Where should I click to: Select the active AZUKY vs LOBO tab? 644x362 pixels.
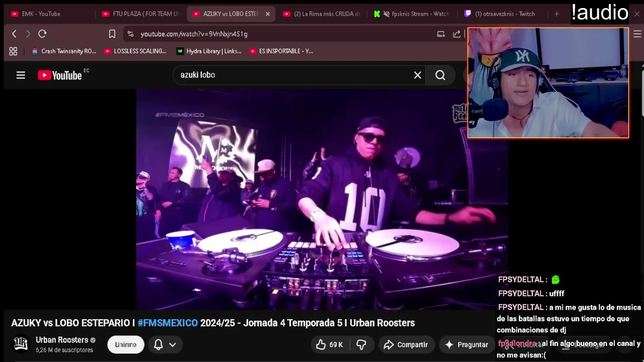[x=230, y=14]
